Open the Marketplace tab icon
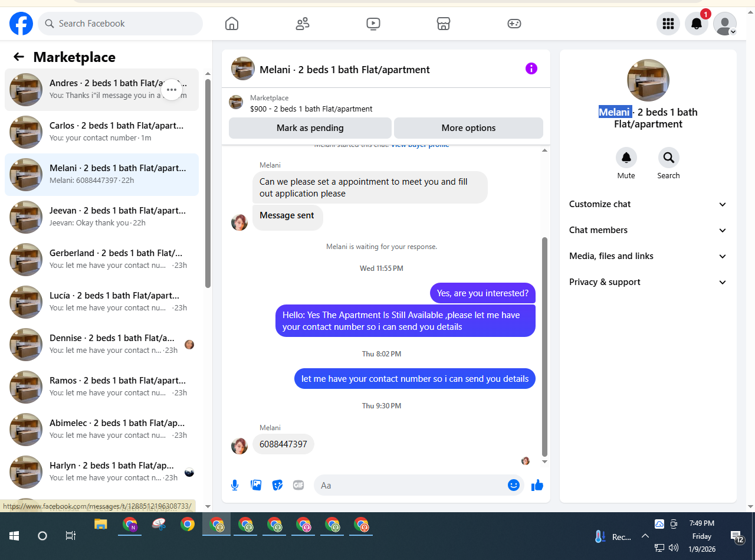This screenshot has width=755, height=560. (444, 24)
